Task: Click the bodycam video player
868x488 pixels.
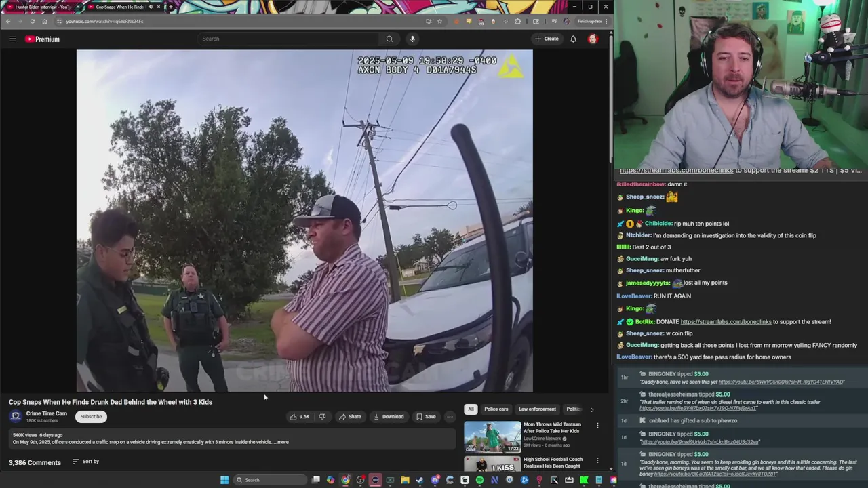Action: (x=304, y=220)
